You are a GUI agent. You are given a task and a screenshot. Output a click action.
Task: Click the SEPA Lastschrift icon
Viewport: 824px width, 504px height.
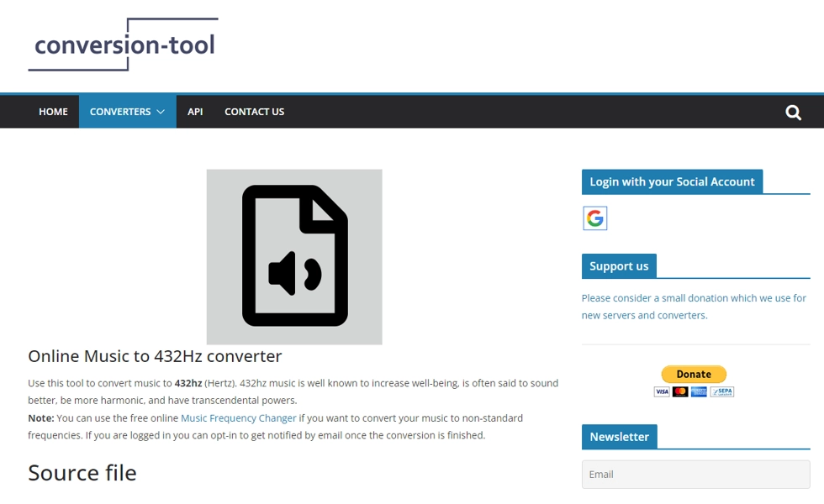721,391
